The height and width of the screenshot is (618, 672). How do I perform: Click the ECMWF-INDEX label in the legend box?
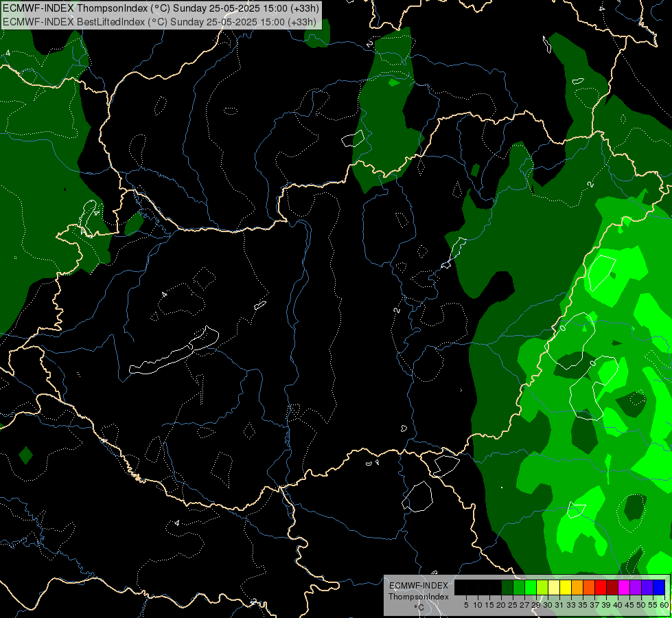click(419, 586)
